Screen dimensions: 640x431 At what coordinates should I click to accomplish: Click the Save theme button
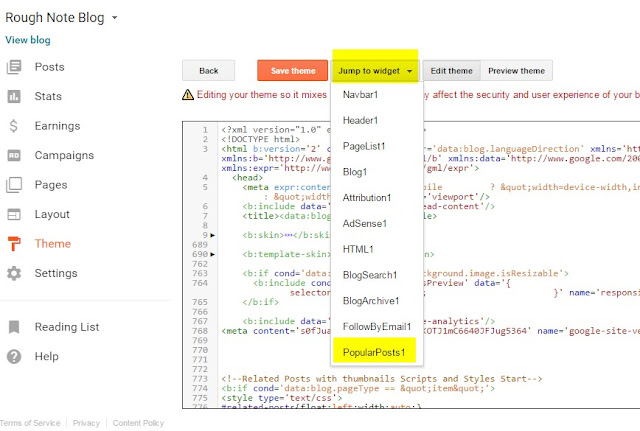pyautogui.click(x=293, y=71)
